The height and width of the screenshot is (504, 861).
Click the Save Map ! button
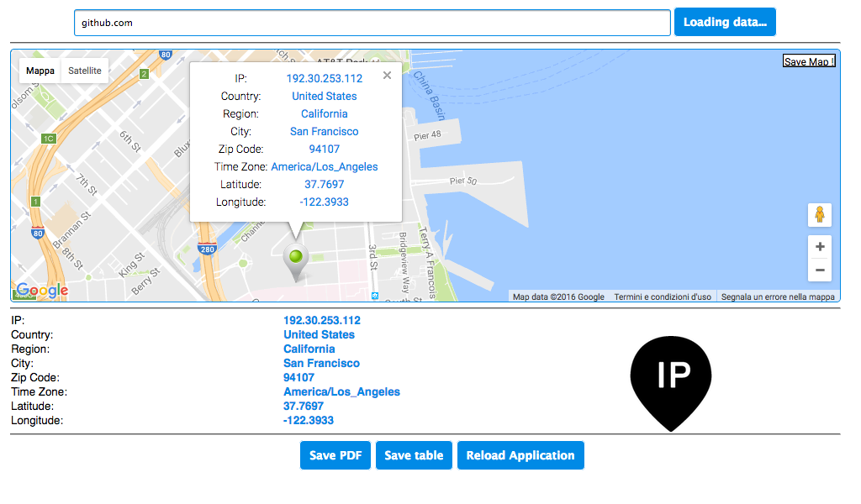click(x=808, y=60)
